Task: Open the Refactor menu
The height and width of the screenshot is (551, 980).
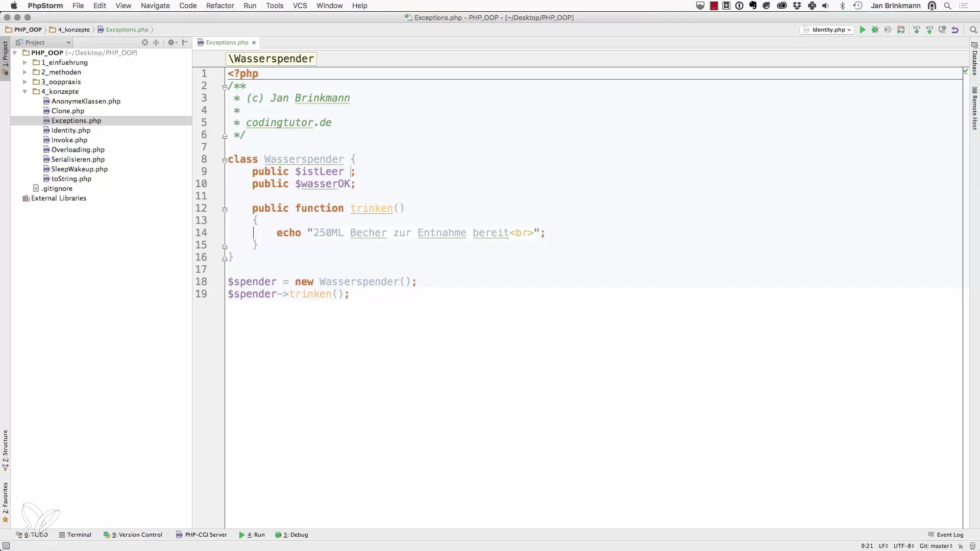Action: point(220,6)
